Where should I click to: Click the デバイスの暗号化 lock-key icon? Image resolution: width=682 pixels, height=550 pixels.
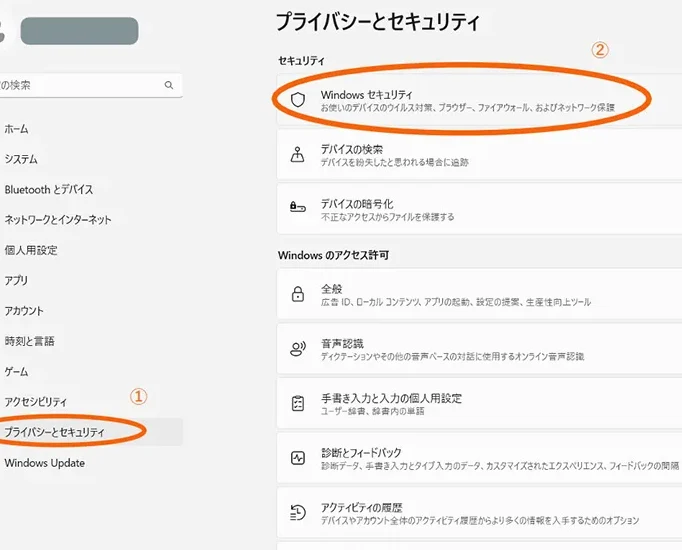tap(298, 207)
